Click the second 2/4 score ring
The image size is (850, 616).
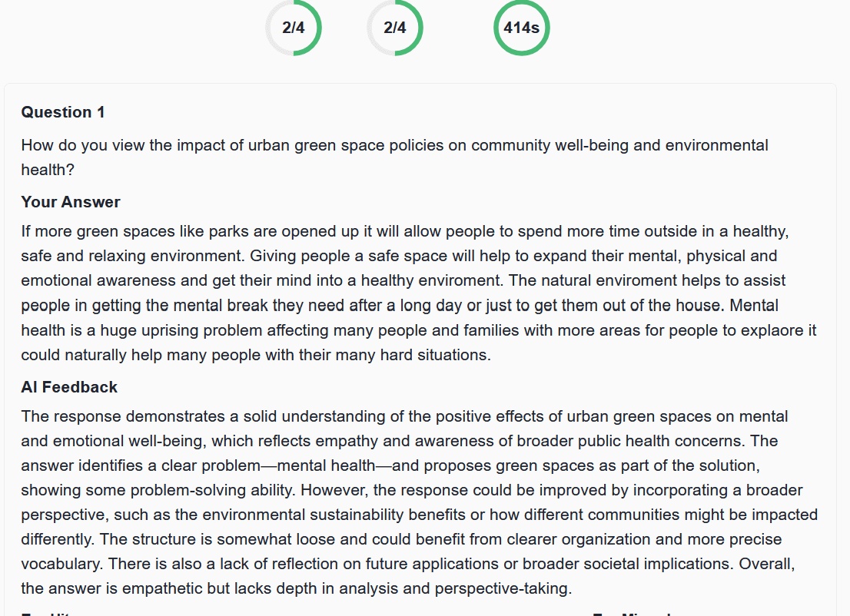395,28
